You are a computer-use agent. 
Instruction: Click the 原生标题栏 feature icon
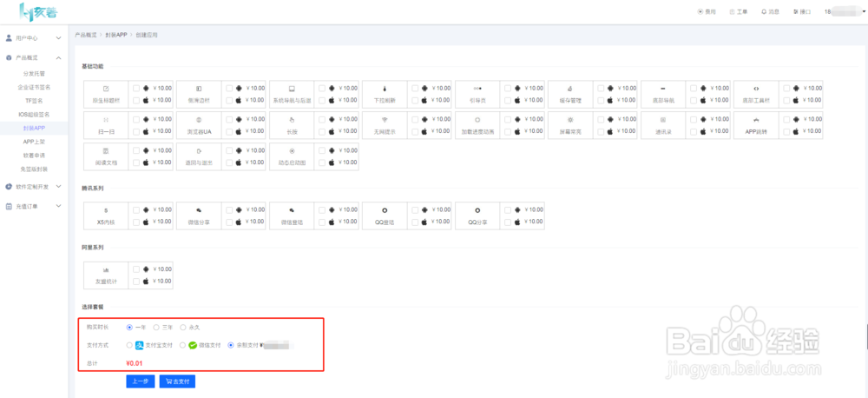(106, 89)
